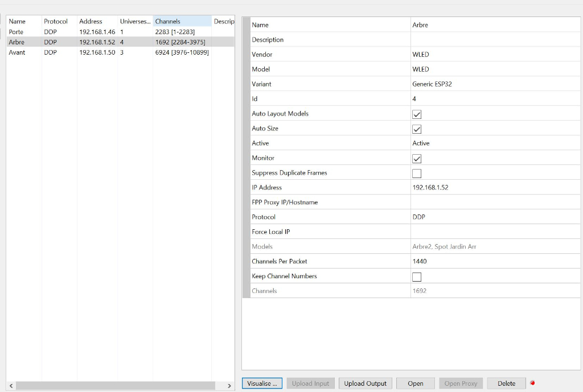Image resolution: width=583 pixels, height=392 pixels.
Task: Click the left scroll arrow
Action: tap(11, 386)
